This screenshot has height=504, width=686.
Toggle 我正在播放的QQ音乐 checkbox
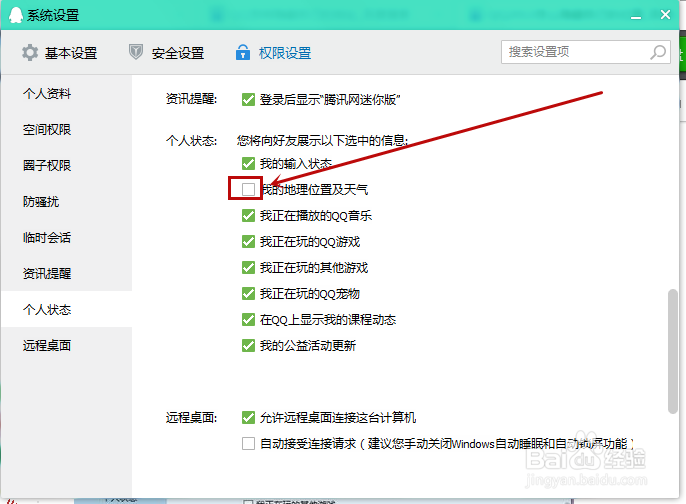pyautogui.click(x=248, y=216)
